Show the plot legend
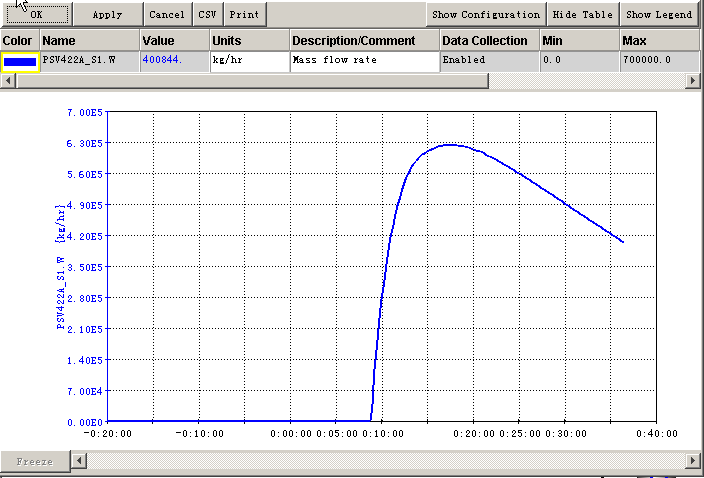 [x=660, y=15]
